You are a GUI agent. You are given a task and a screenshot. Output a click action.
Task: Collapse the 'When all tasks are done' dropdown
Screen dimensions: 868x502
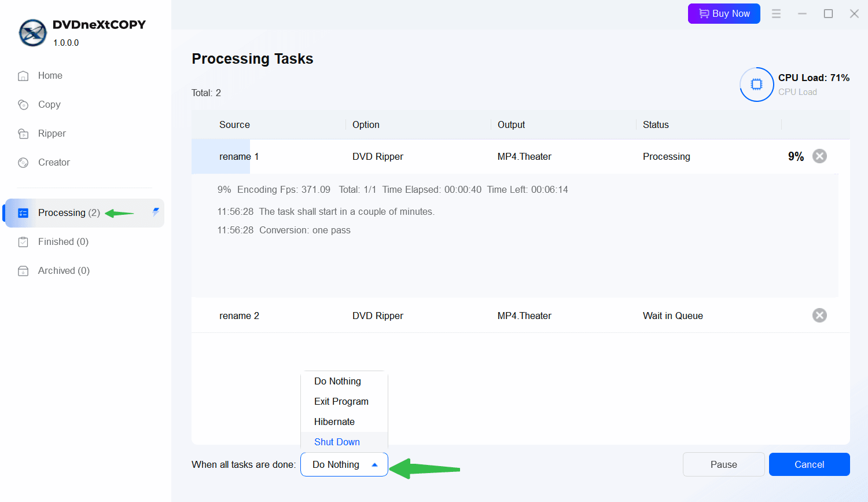point(344,464)
